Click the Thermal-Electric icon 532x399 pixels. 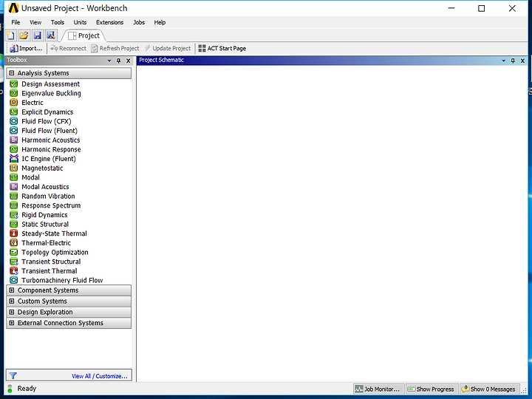[x=13, y=242]
